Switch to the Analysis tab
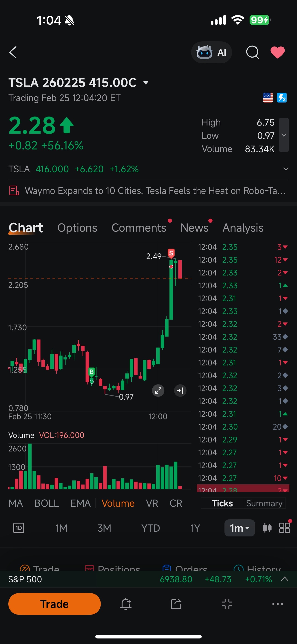Image resolution: width=297 pixels, height=644 pixels. pyautogui.click(x=243, y=228)
